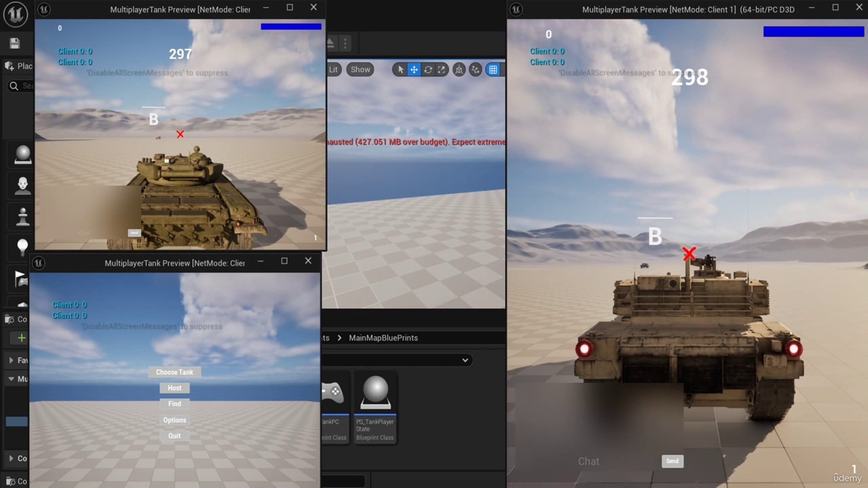Close the top-left preview window

point(313,7)
